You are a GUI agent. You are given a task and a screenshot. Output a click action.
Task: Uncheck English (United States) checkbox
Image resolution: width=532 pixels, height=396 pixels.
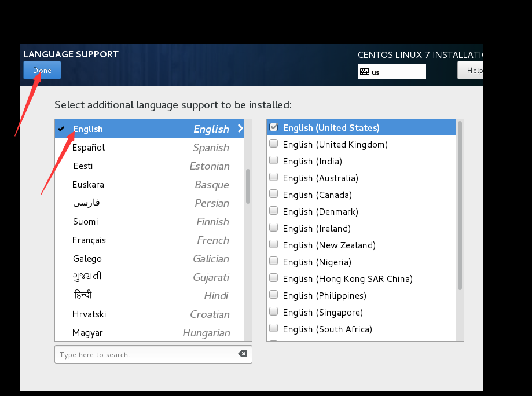pyautogui.click(x=273, y=127)
